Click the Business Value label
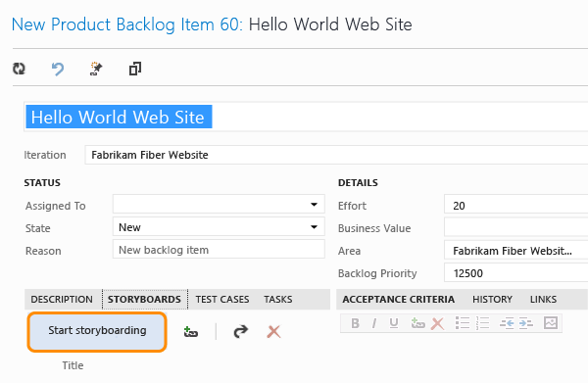 [x=374, y=228]
